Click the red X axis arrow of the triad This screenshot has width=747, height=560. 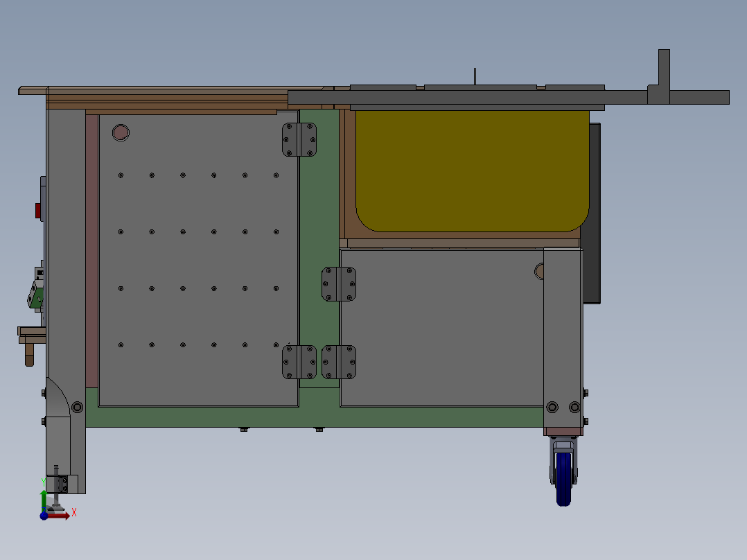60,516
